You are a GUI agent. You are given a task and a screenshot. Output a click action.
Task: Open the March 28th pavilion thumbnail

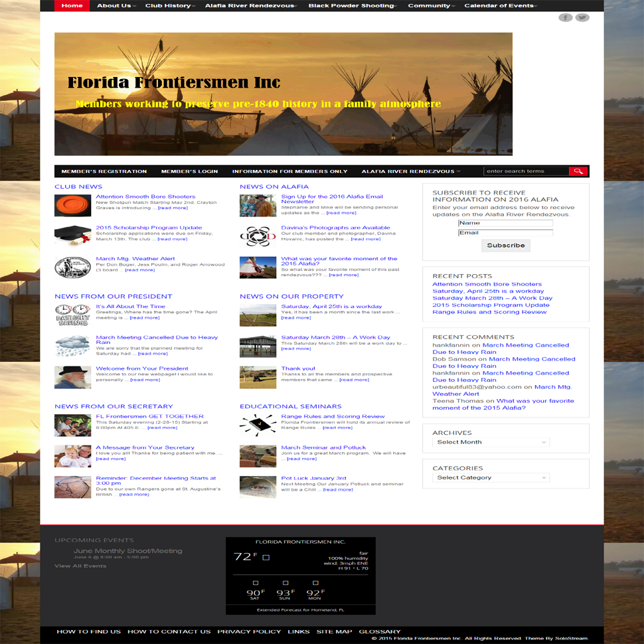pos(258,346)
